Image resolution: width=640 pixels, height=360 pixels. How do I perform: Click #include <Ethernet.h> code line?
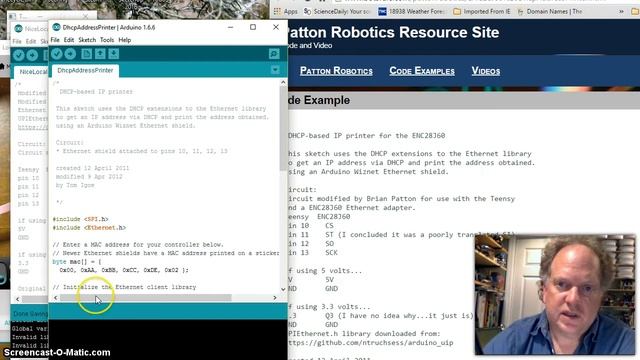point(89,228)
